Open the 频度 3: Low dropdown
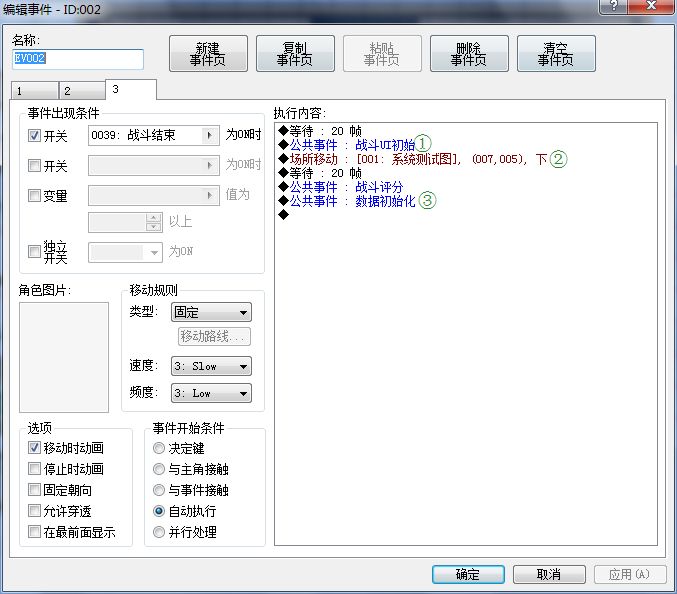This screenshot has height=594, width=677. click(x=210, y=393)
